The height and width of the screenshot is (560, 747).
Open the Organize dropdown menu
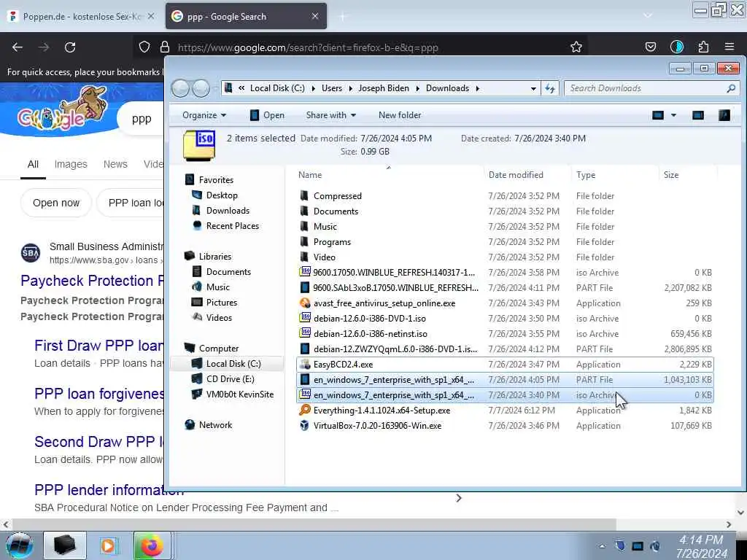coord(204,115)
